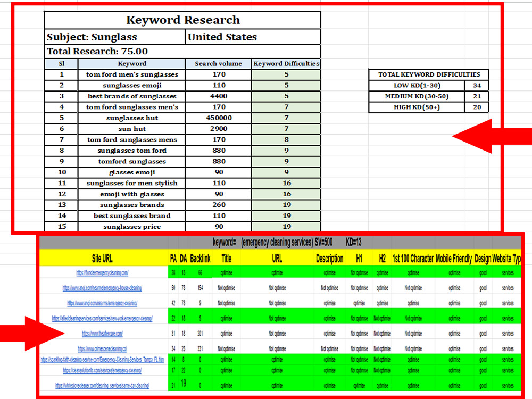Select the 450000 search volume cell
The height and width of the screenshot is (399, 532).
(219, 118)
